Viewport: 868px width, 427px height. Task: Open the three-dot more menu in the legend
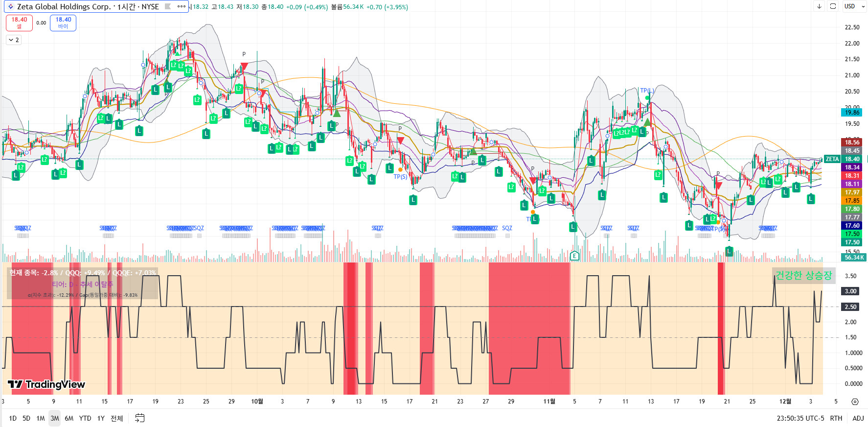tap(182, 7)
